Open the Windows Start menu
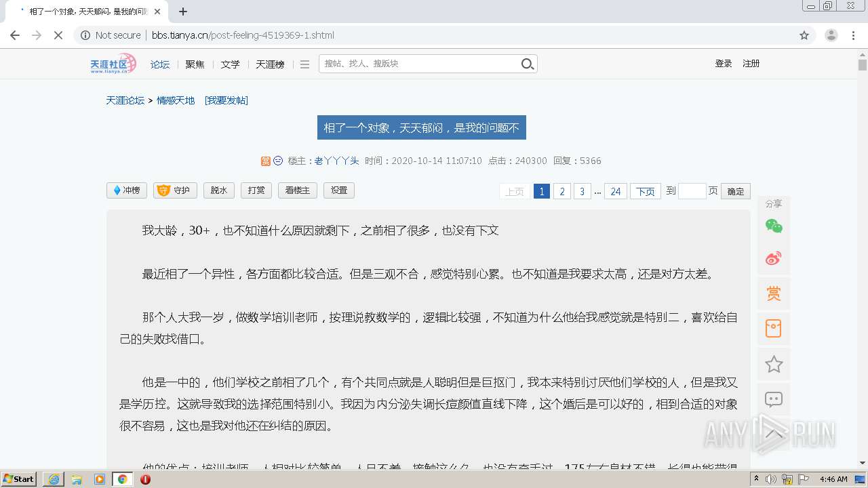Screen dimensions: 868x488 click(19, 479)
